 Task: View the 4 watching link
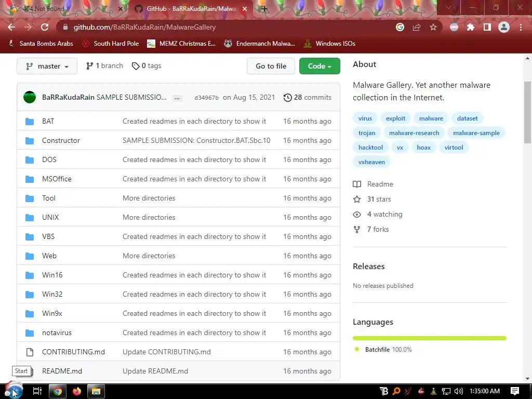click(378, 215)
